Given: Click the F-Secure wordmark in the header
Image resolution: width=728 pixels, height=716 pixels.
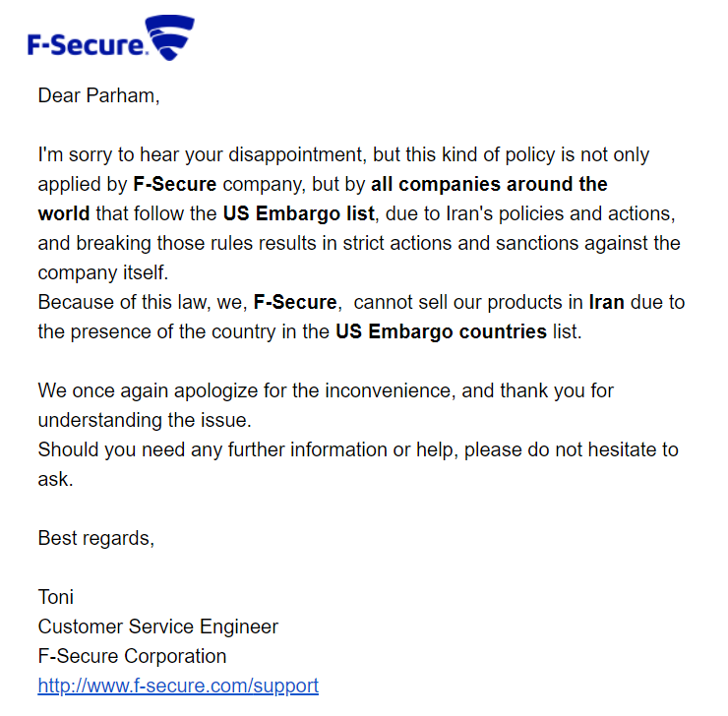Looking at the screenshot, I should click(x=88, y=44).
